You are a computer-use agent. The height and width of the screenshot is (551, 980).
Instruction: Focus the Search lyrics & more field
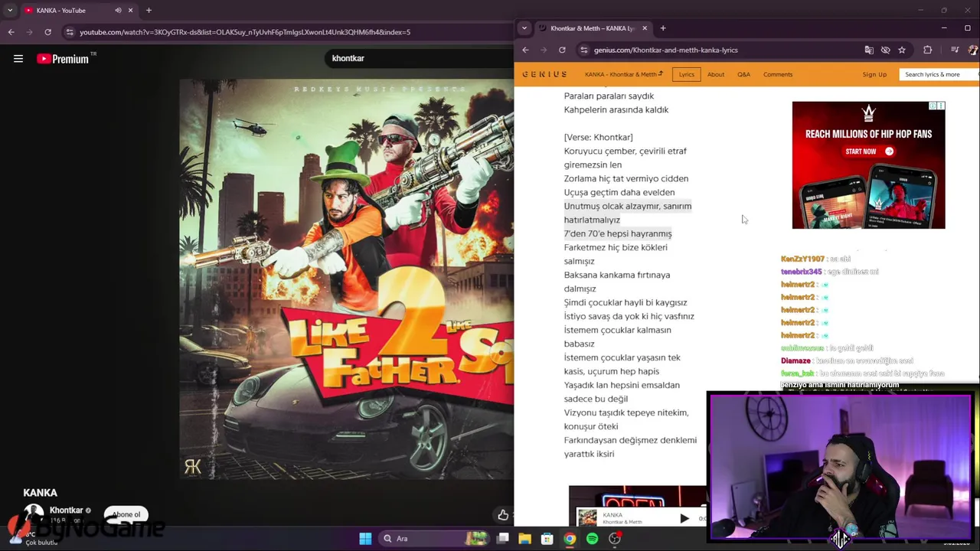coord(939,74)
